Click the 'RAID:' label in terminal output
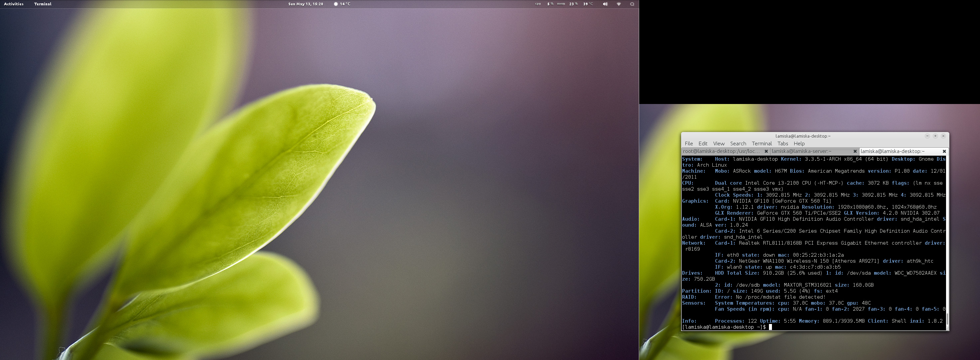Viewport: 980px width, 360px height. pyautogui.click(x=689, y=297)
